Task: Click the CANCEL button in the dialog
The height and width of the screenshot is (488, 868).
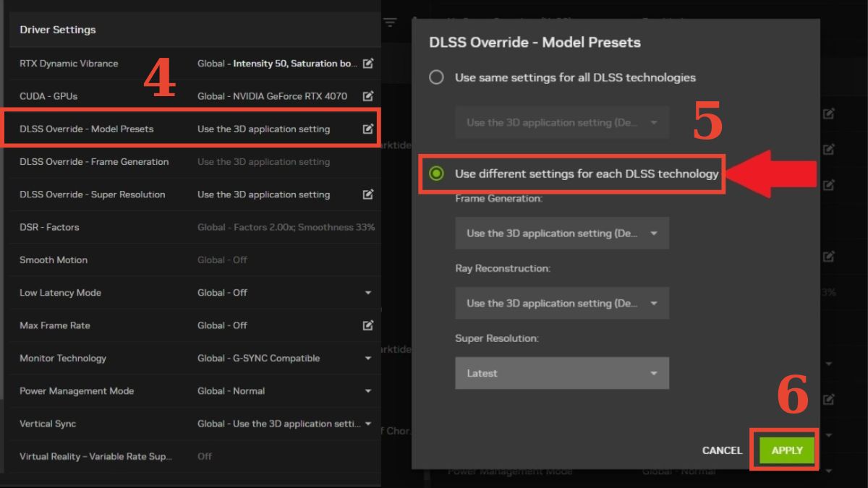Action: 722,450
